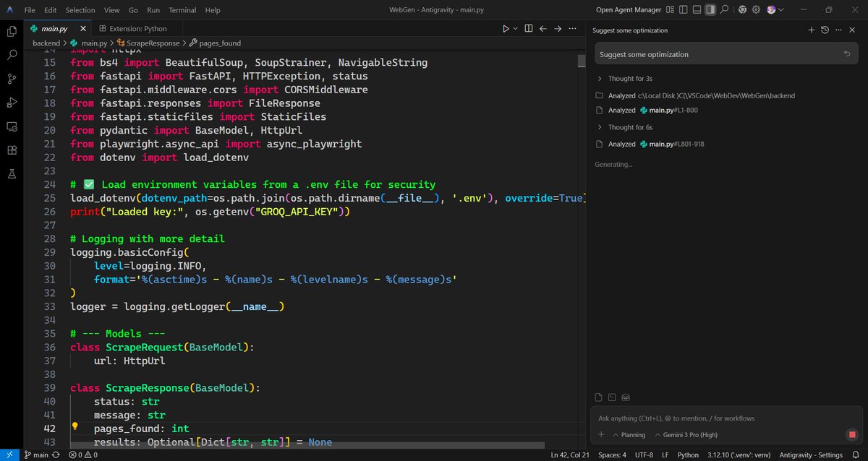Open the Extensions view

click(x=12, y=150)
